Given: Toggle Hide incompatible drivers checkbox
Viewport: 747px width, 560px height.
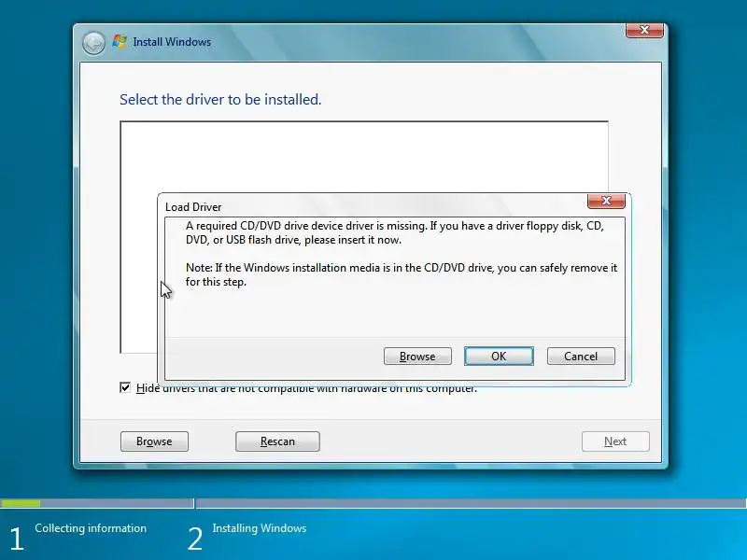Looking at the screenshot, I should [x=125, y=387].
